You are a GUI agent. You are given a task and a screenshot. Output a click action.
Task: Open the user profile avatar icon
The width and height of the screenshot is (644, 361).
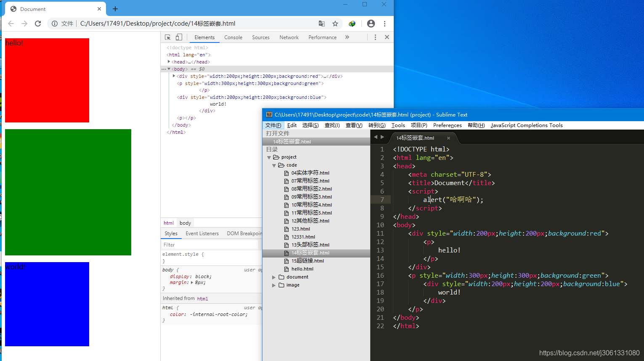click(x=371, y=24)
